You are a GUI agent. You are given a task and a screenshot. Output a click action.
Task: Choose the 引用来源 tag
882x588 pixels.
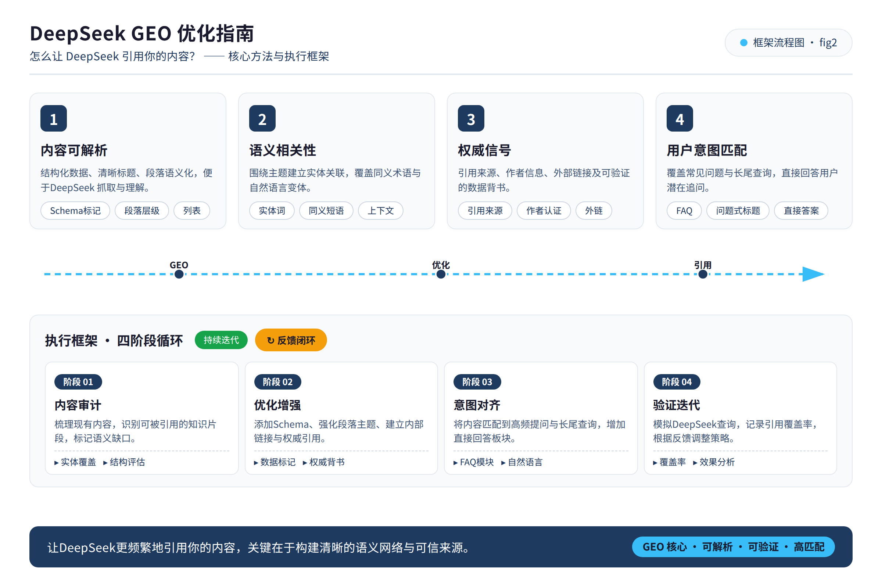(485, 211)
